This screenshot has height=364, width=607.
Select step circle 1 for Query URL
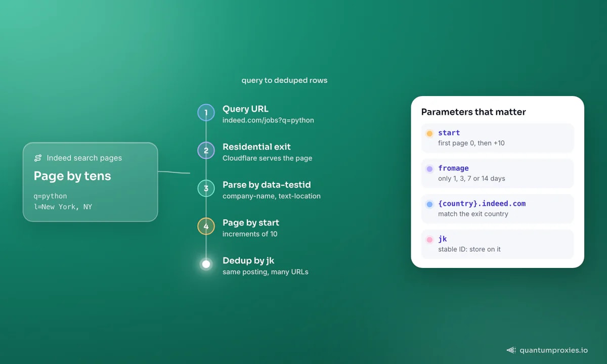206,112
